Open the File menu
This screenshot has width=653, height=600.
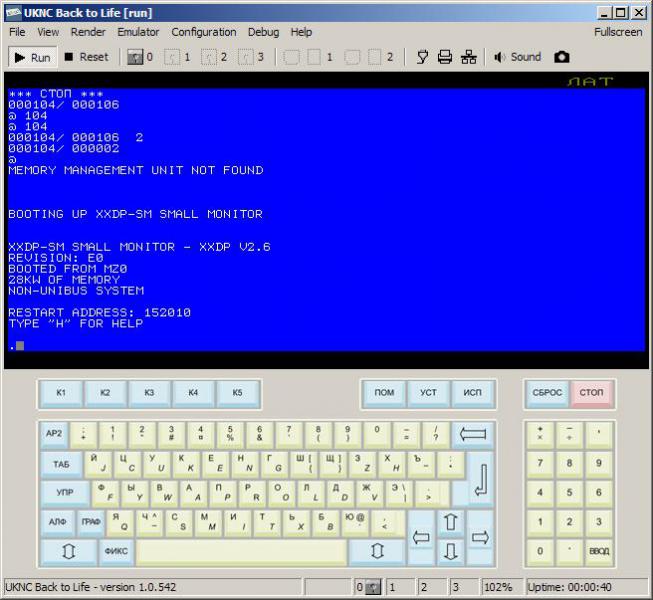(17, 32)
